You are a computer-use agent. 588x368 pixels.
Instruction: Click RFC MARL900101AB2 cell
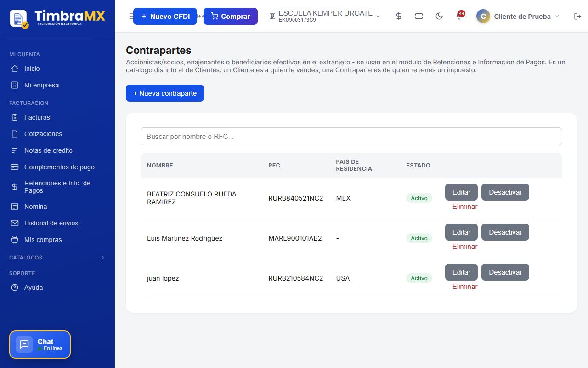(x=295, y=238)
